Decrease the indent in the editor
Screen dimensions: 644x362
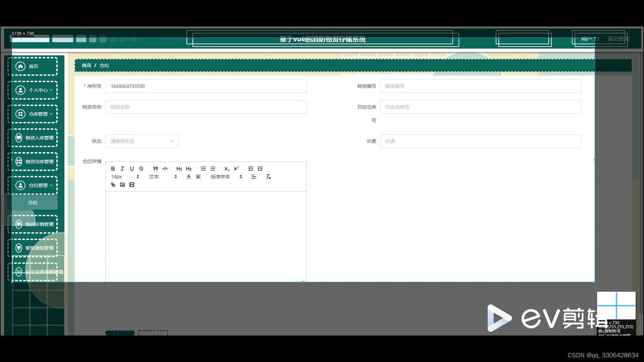251,169
